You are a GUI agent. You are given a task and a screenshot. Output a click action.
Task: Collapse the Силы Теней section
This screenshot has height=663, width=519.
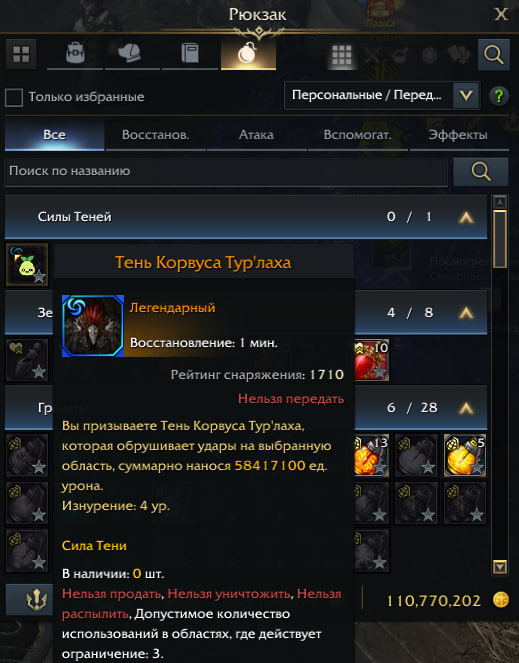coord(466,217)
